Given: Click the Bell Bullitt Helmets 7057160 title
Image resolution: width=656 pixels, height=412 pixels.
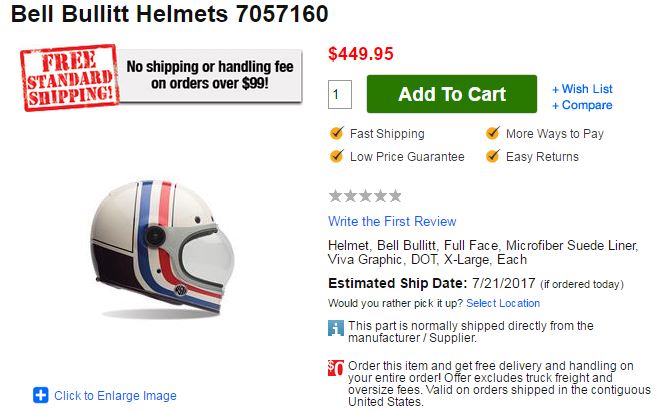Looking at the screenshot, I should coord(168,15).
